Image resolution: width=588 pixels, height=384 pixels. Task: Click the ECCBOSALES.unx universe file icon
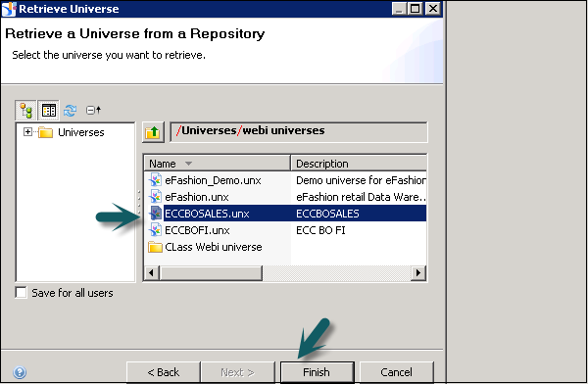[x=155, y=213]
